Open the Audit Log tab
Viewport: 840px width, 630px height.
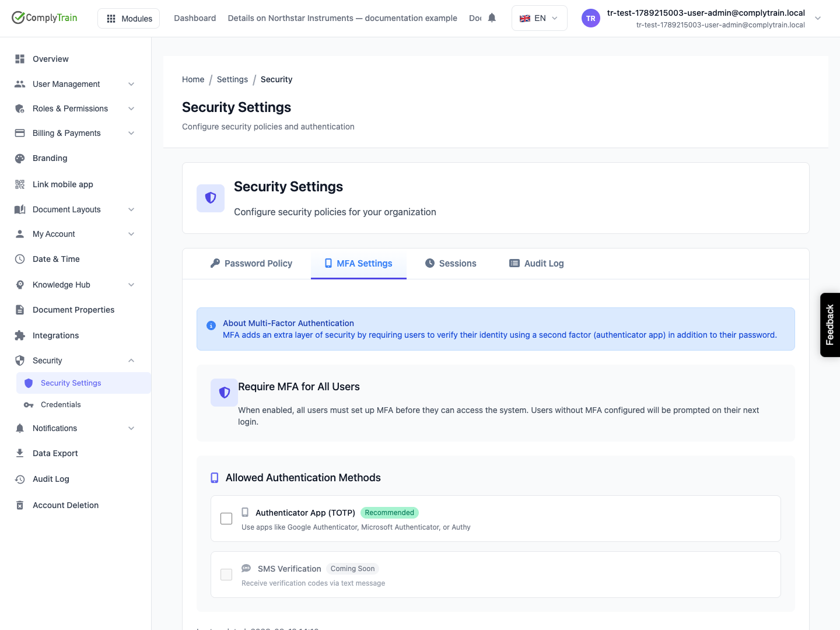tap(537, 264)
